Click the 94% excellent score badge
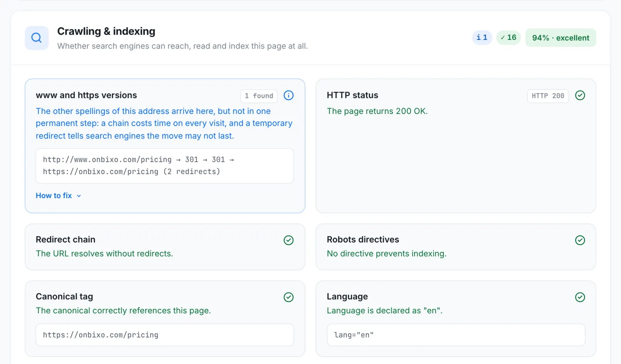This screenshot has width=621, height=364. [x=560, y=38]
